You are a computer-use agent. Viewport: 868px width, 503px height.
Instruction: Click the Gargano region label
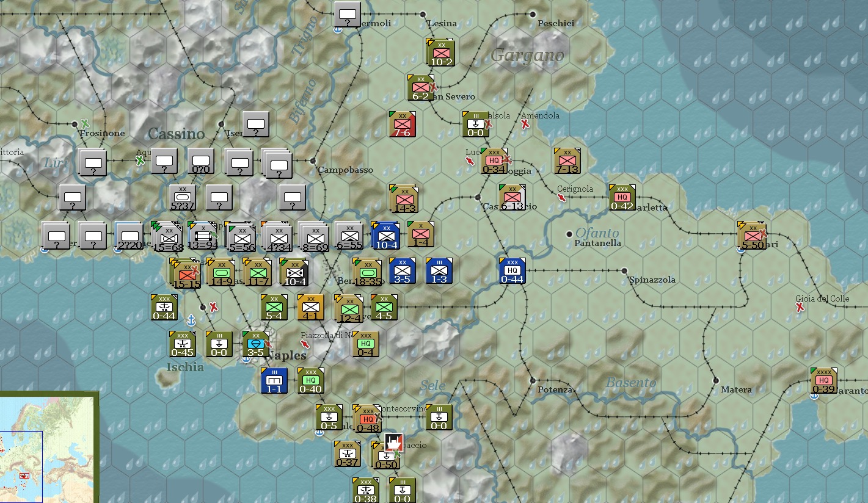pos(527,56)
